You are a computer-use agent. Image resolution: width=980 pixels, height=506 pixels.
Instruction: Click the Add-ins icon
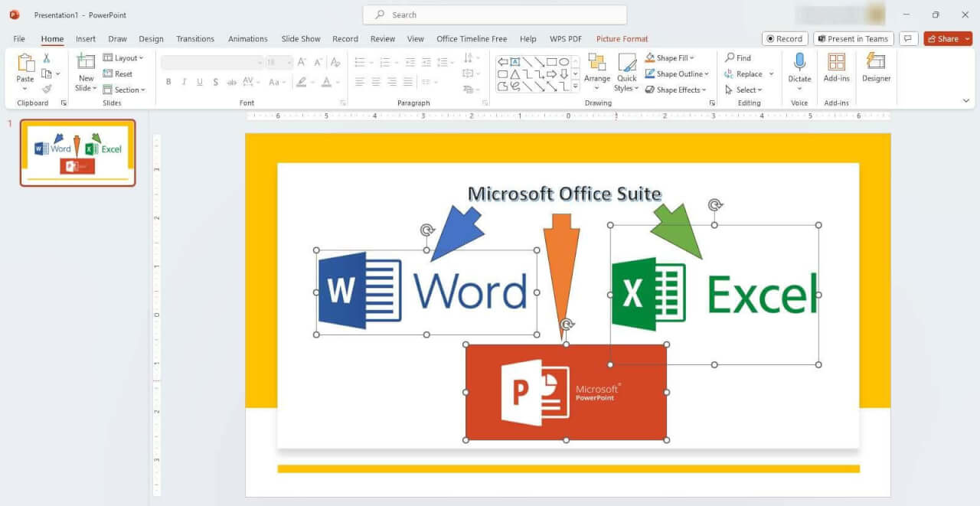point(837,62)
